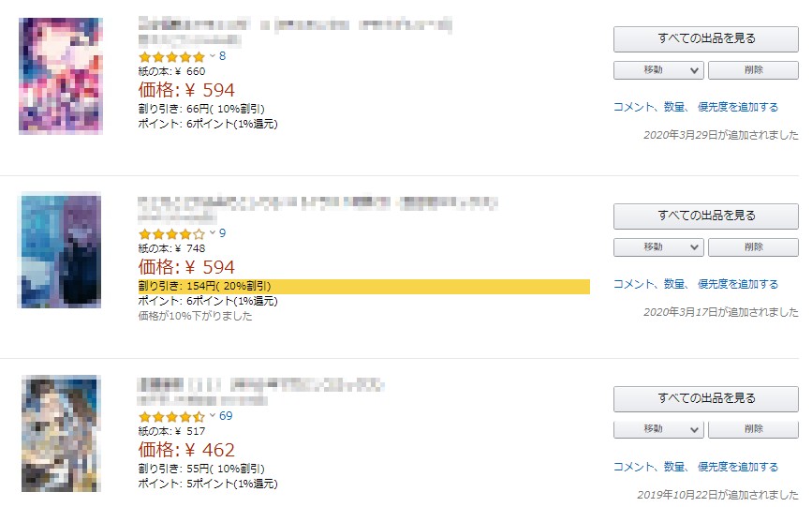Expand the rating chevron beside 8 reviews
The image size is (812, 507).
pos(213,57)
